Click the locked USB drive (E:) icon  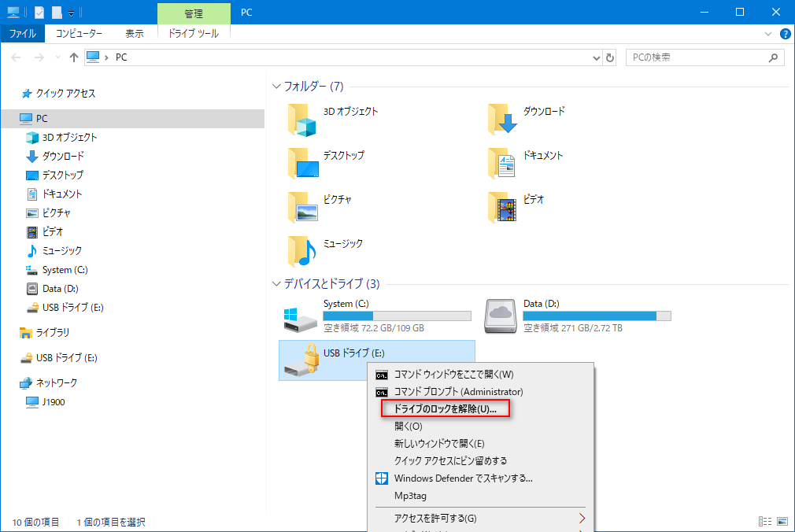301,360
